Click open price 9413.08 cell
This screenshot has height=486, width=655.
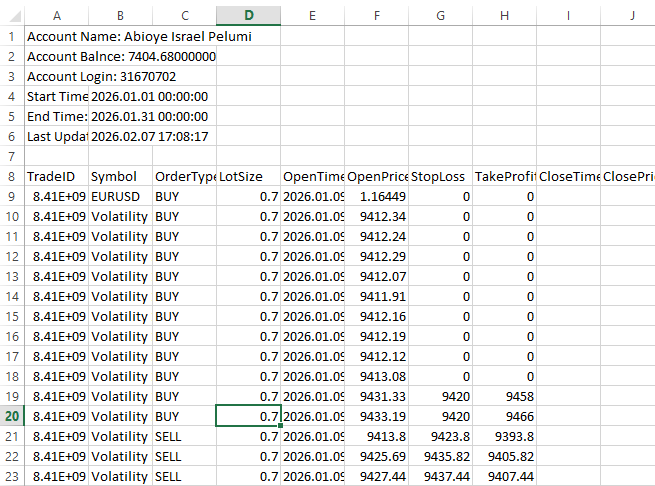coord(376,377)
